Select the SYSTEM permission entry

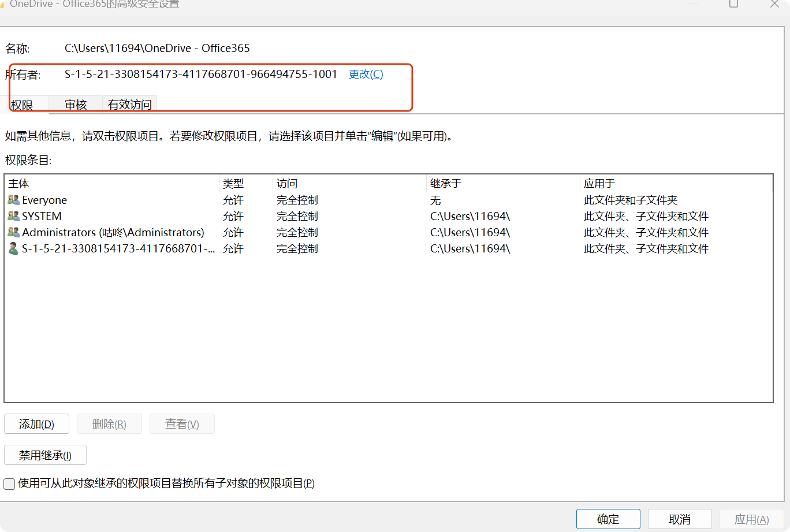(388, 216)
